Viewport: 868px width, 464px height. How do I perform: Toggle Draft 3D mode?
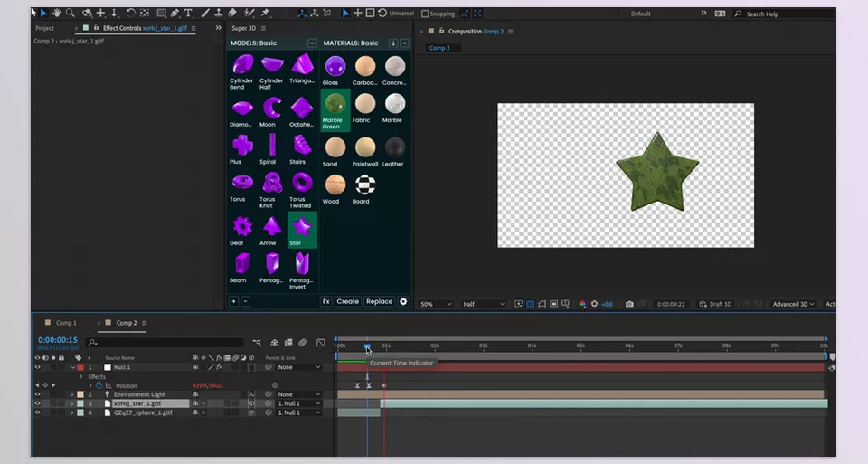[715, 304]
